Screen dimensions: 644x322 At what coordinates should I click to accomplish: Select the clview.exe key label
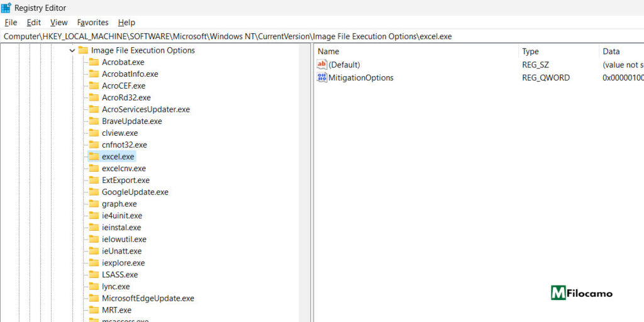click(x=120, y=133)
